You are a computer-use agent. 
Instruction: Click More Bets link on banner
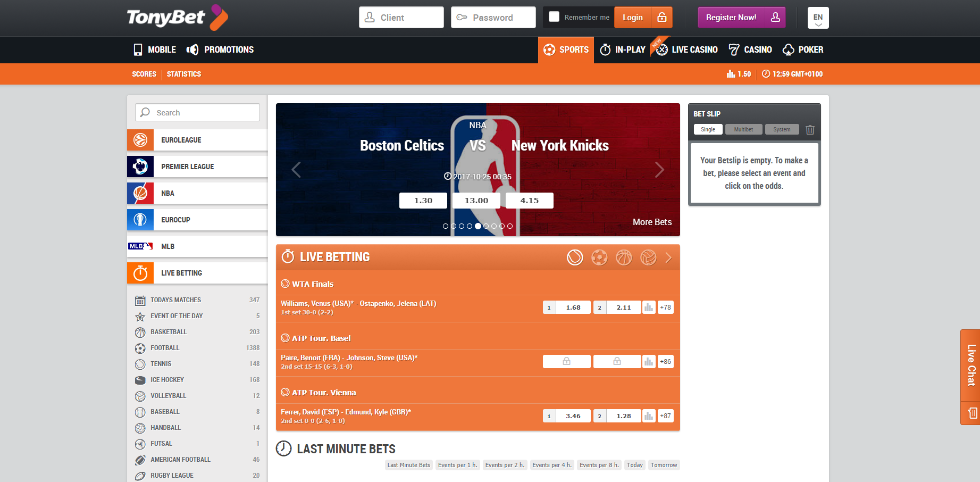(x=652, y=222)
